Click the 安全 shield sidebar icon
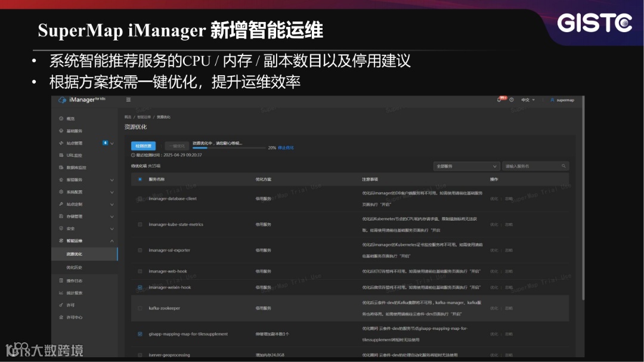 [61, 228]
